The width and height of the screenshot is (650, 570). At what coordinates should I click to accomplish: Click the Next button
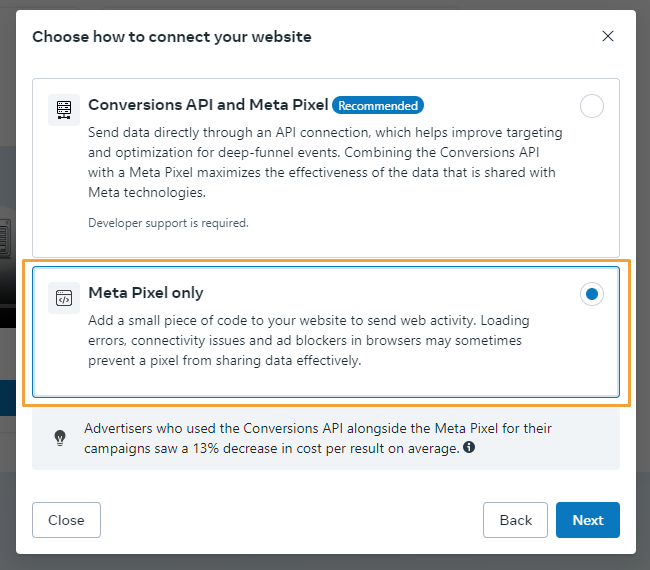[x=588, y=520]
